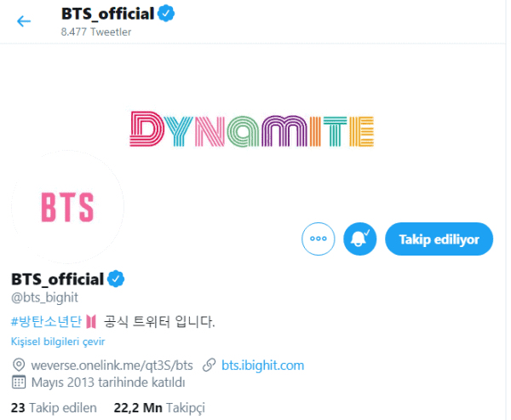Click the location pin icon

pyautogui.click(x=17, y=365)
